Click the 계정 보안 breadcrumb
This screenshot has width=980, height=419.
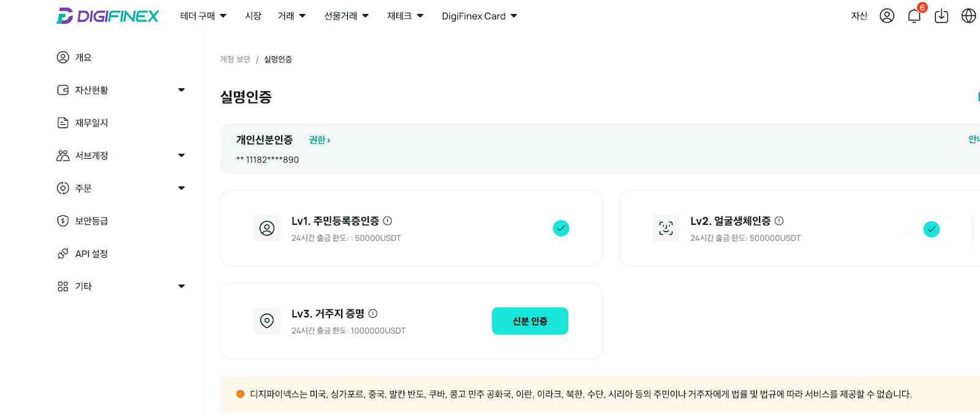click(235, 59)
